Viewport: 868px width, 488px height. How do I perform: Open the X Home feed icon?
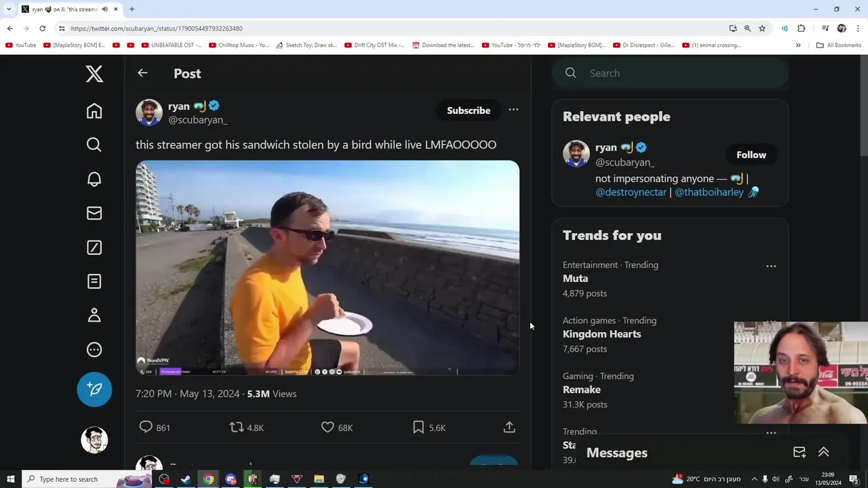point(94,111)
